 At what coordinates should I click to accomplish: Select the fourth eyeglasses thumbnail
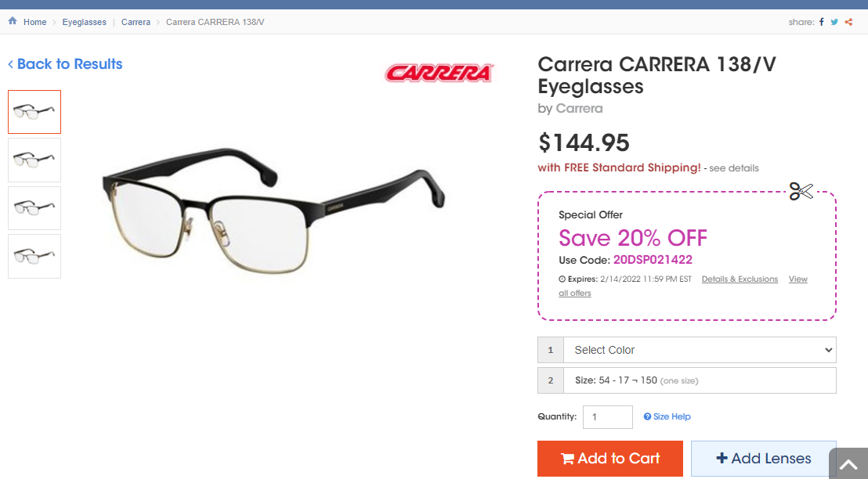click(34, 256)
